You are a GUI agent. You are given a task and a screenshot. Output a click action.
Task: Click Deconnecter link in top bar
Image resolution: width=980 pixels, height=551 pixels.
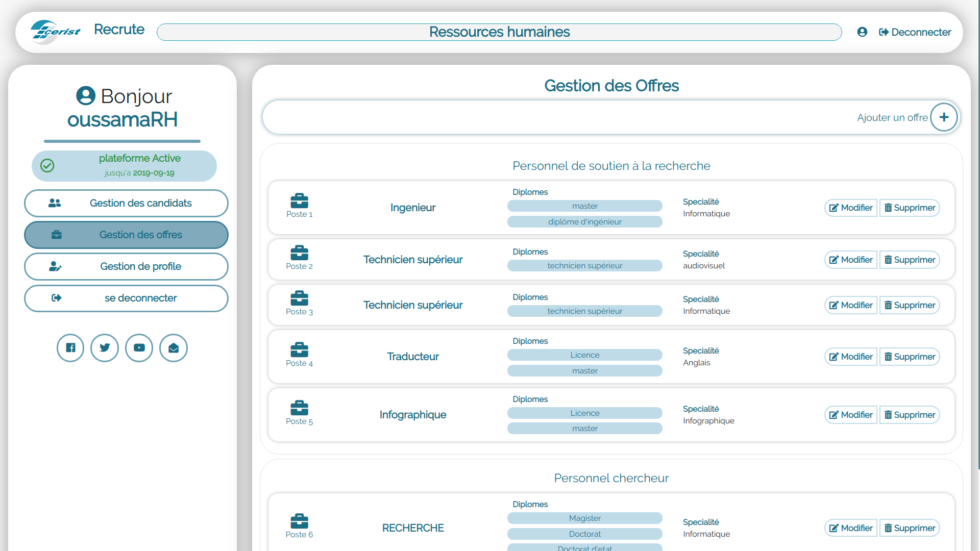click(x=915, y=32)
